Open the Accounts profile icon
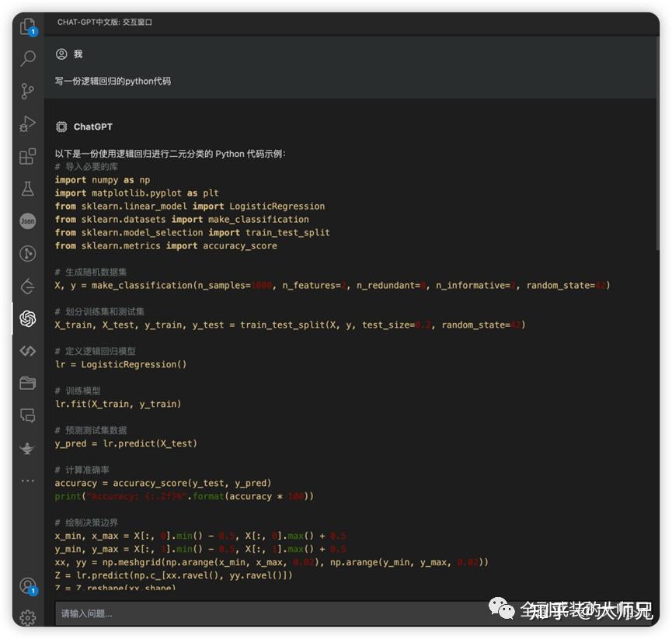The image size is (672, 639). [x=28, y=585]
